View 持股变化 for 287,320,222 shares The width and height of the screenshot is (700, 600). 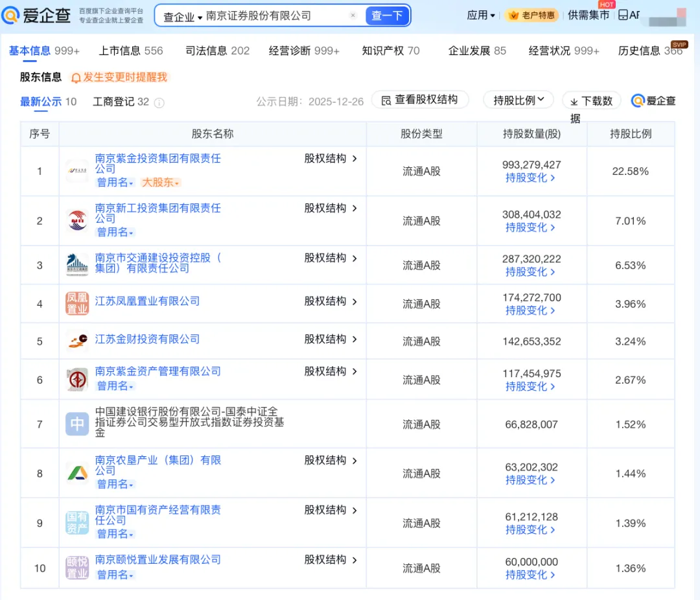tap(530, 272)
